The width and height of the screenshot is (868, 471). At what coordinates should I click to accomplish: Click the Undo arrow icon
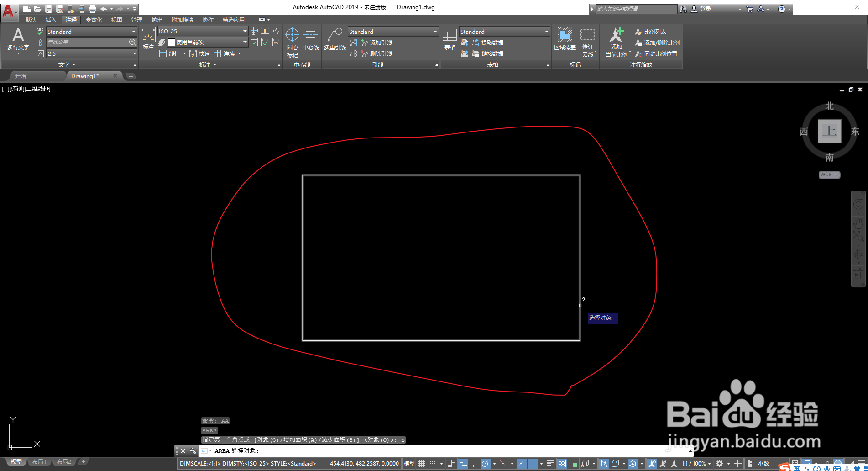tap(104, 9)
